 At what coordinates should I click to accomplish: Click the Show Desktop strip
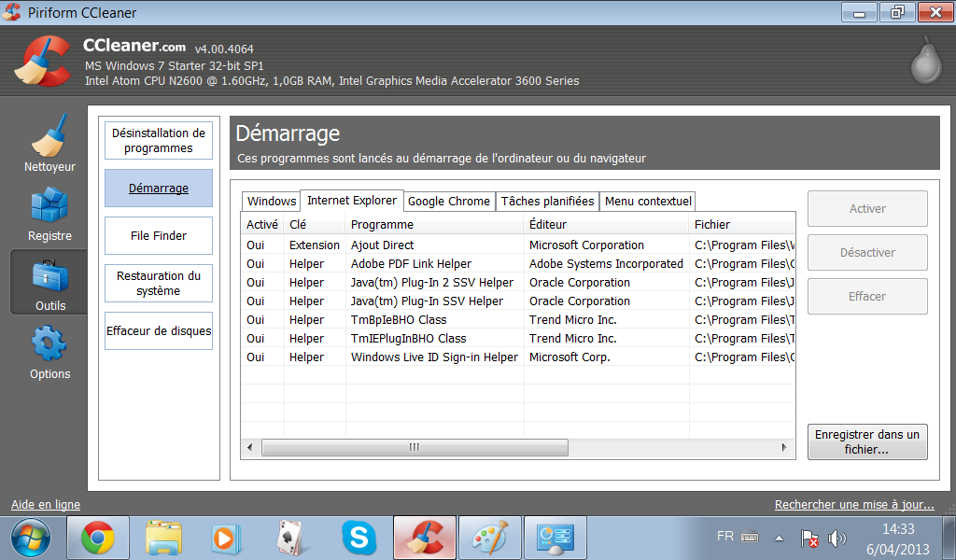click(x=949, y=538)
